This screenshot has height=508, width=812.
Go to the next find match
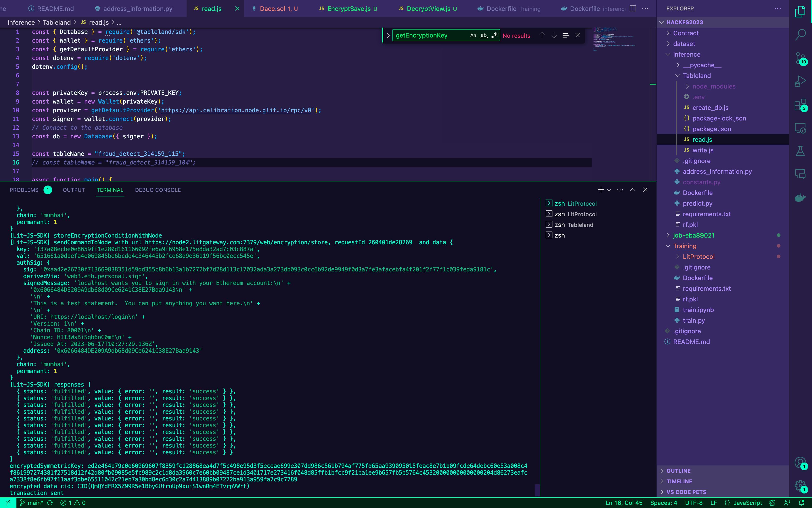point(554,35)
